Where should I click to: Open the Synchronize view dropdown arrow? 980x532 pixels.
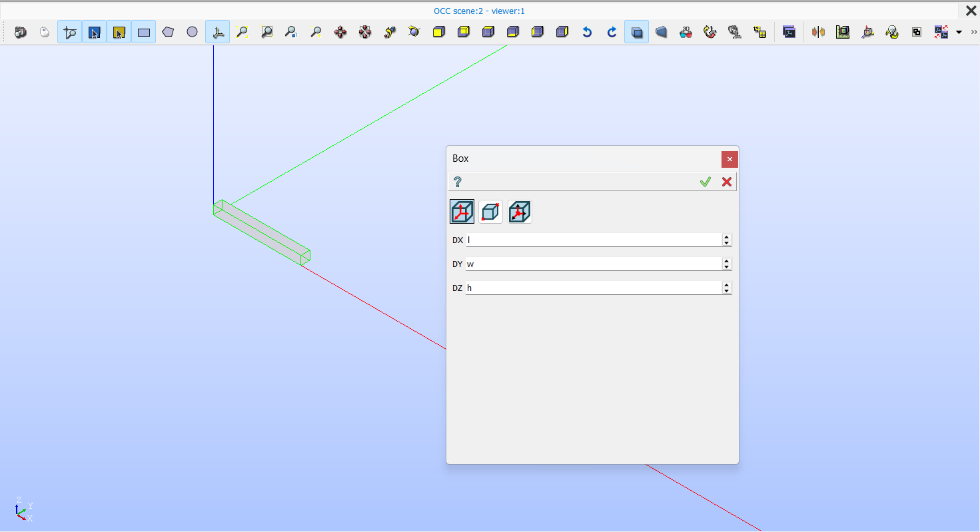[x=959, y=32]
